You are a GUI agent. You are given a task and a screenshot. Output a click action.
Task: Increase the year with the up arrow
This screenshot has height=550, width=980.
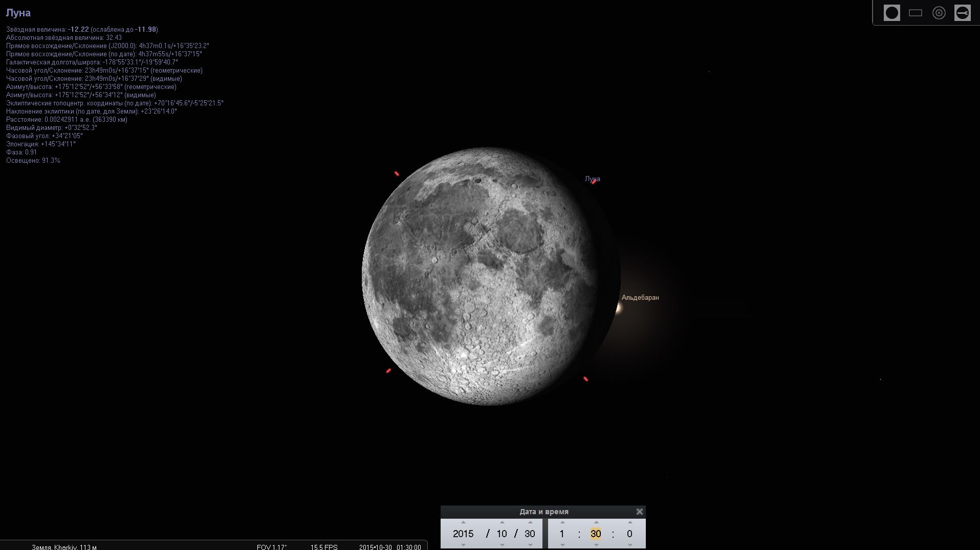463,522
